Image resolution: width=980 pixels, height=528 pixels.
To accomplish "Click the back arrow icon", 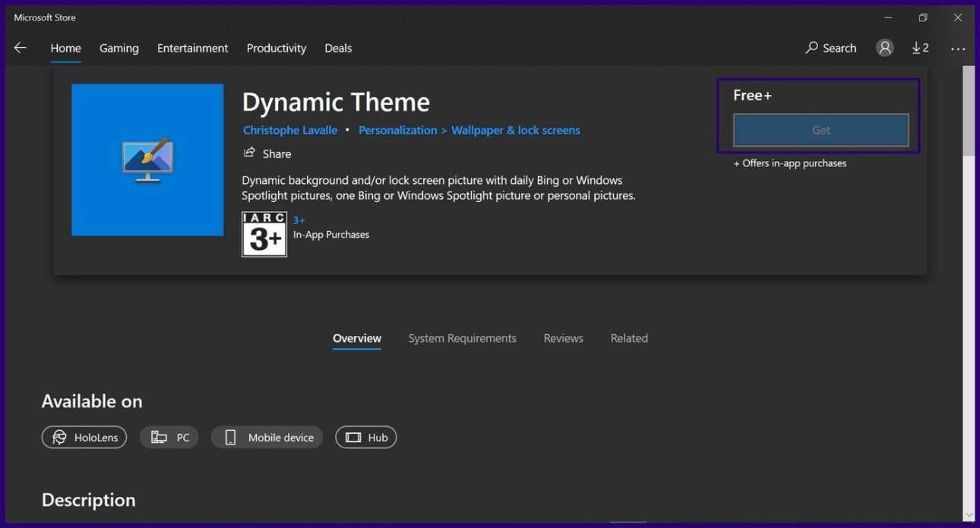I will (x=21, y=48).
